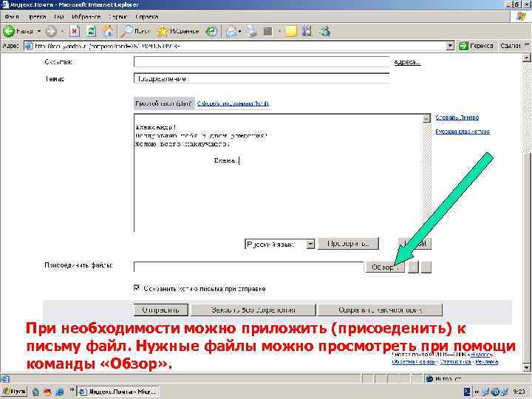
Task: Click the History/Media toolbar icon
Action: click(x=212, y=31)
